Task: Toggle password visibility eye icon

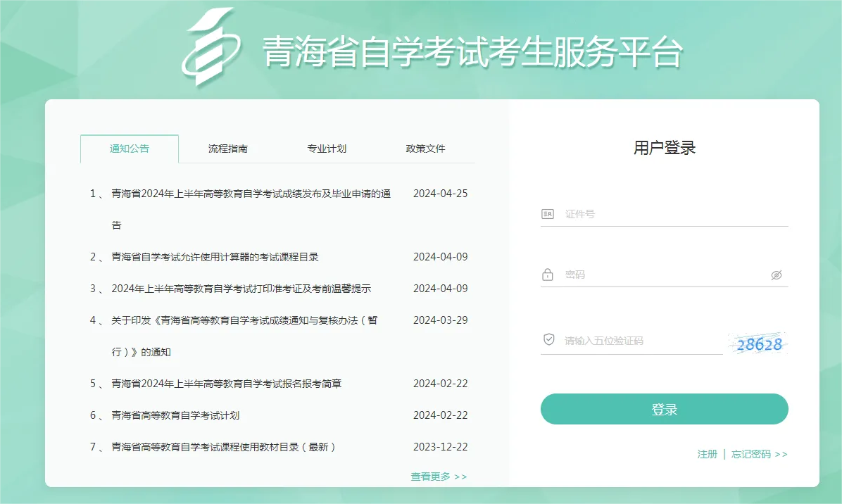Action: tap(776, 275)
